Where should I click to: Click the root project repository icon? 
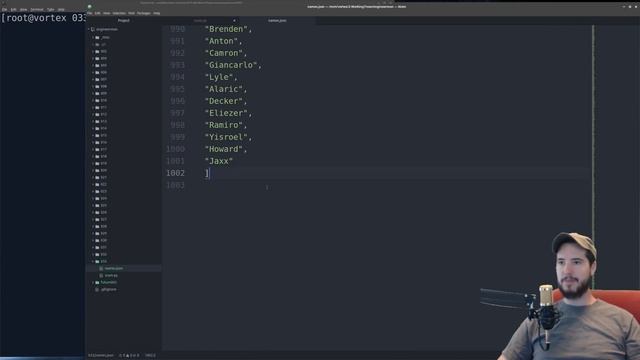point(93,29)
